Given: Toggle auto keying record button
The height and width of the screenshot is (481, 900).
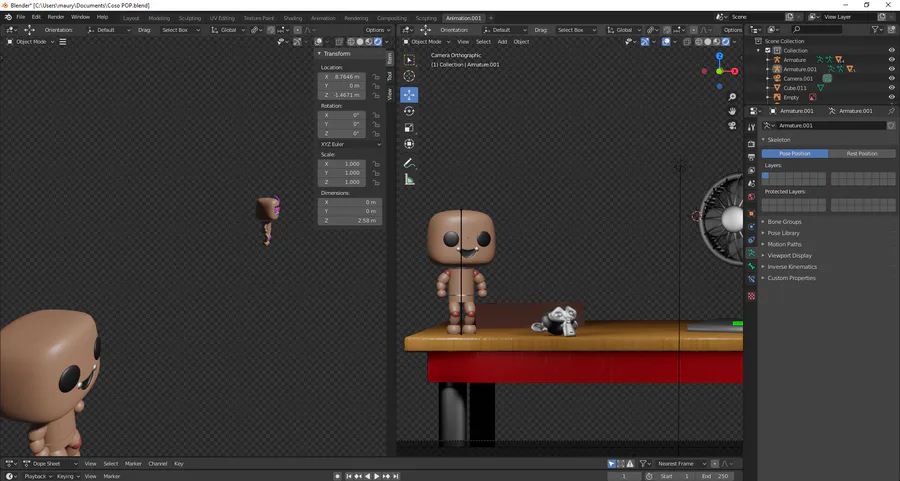Looking at the screenshot, I should pos(338,476).
